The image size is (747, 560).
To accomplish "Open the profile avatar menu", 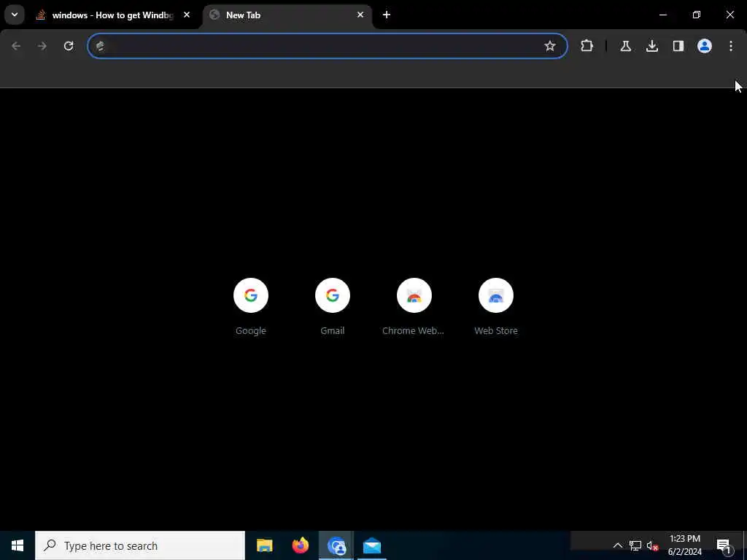I will [x=705, y=46].
